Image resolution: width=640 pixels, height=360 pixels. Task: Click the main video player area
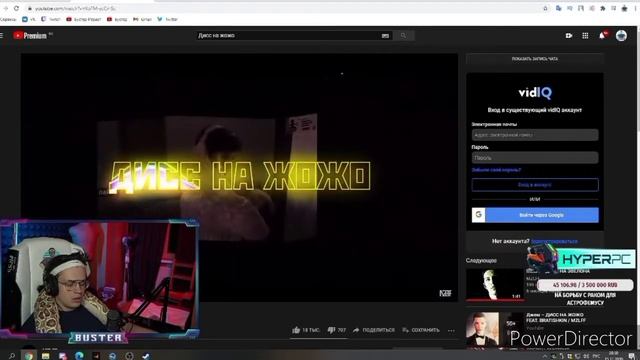(x=239, y=178)
